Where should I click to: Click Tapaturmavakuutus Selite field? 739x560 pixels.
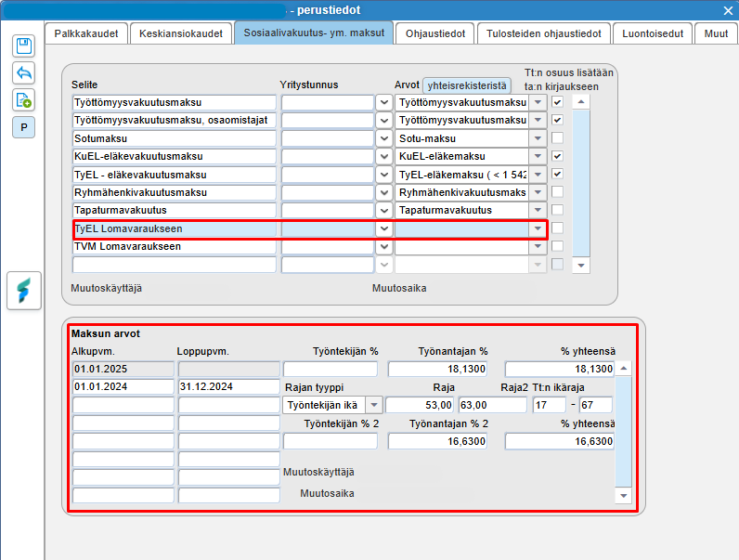click(x=174, y=210)
